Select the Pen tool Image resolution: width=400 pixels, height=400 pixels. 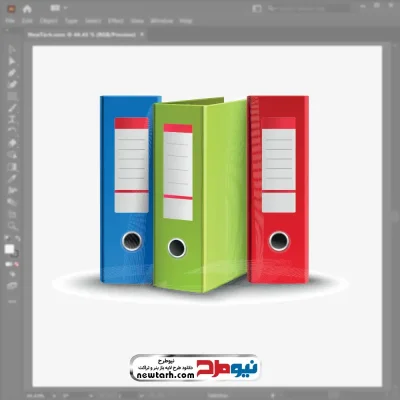click(x=12, y=73)
